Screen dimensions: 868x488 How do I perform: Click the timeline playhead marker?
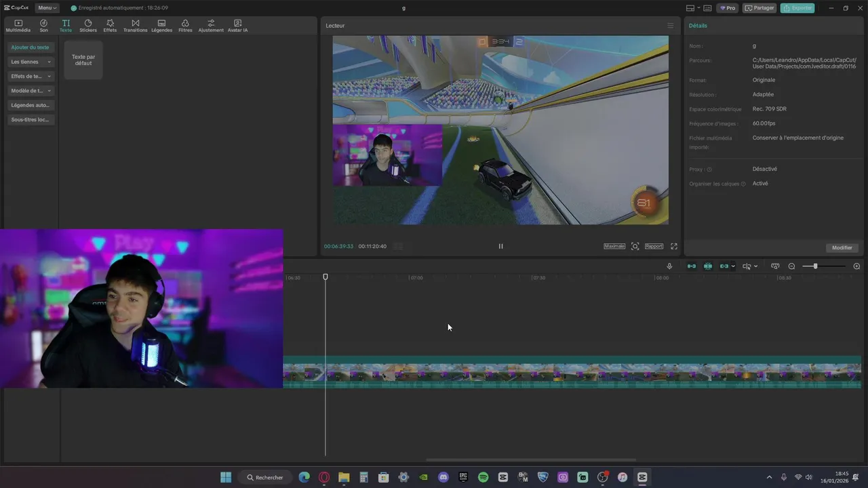pos(325,277)
